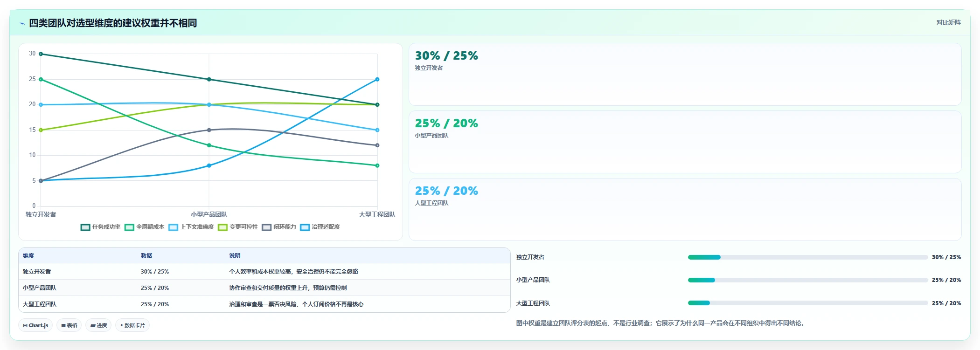Viewport: 980px width, 350px height.
Task: Click the 全周期成本 point at 25 for 独立开发者
Action: (41, 79)
